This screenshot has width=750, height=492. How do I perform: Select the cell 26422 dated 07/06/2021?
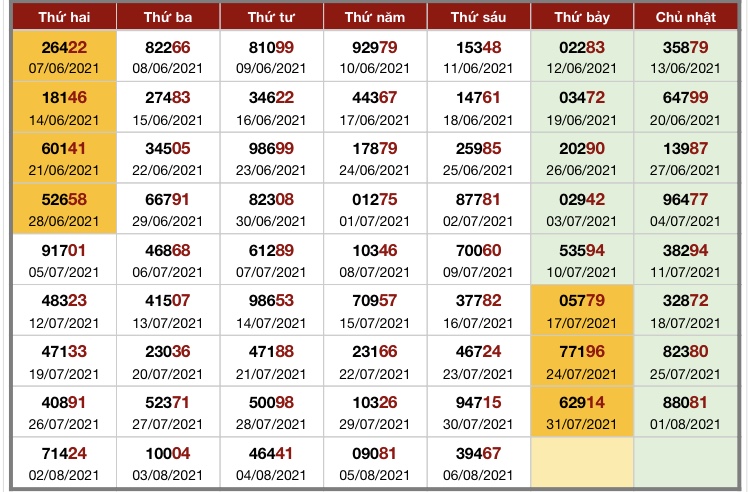(63, 56)
